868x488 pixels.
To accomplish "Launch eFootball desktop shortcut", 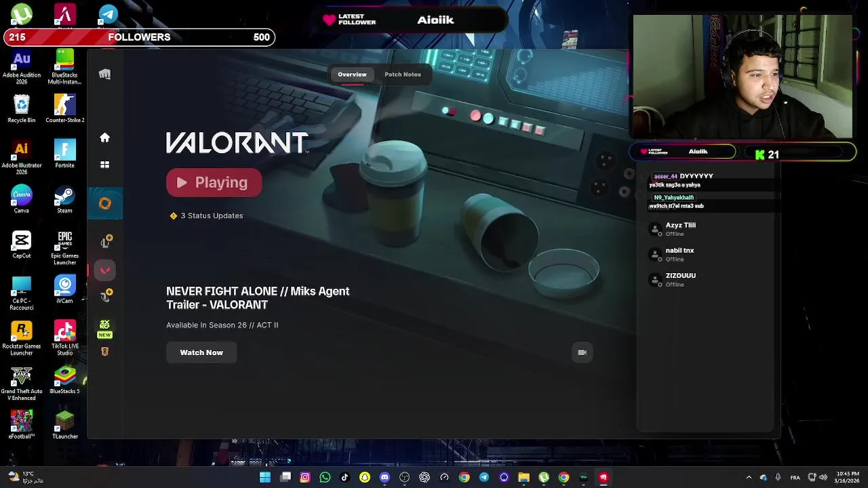I will 22,425.
